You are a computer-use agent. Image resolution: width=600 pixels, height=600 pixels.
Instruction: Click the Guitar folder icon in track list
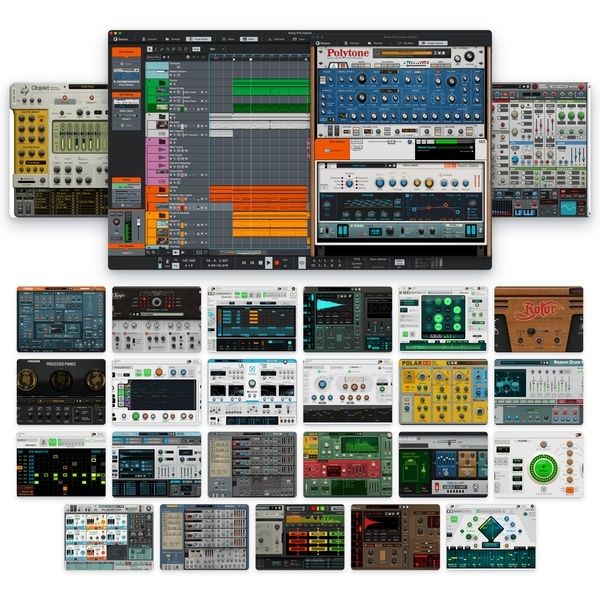point(162,189)
